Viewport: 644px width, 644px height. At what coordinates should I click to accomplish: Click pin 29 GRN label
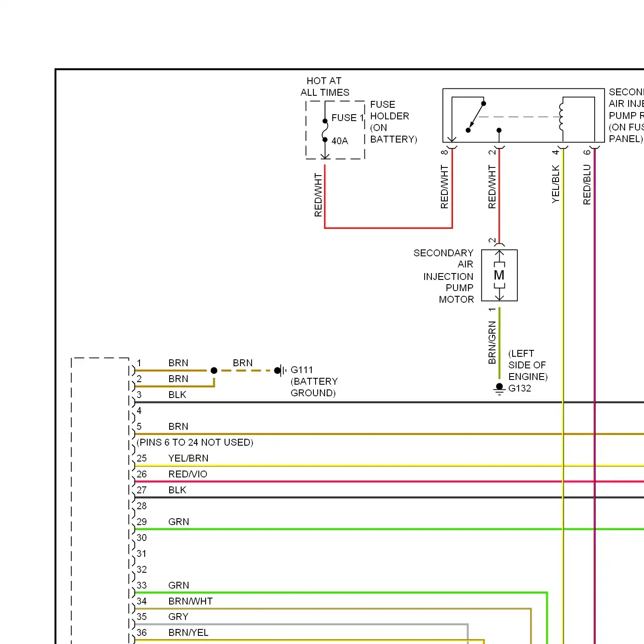tap(179, 522)
